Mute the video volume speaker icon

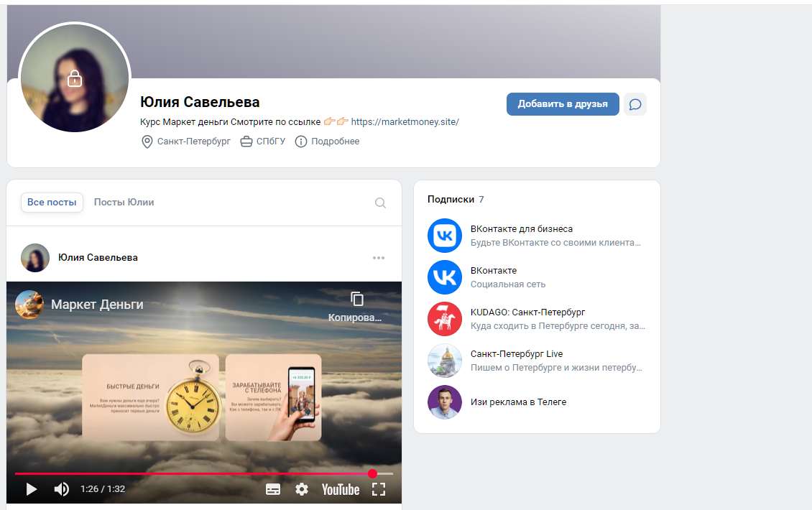(x=61, y=488)
